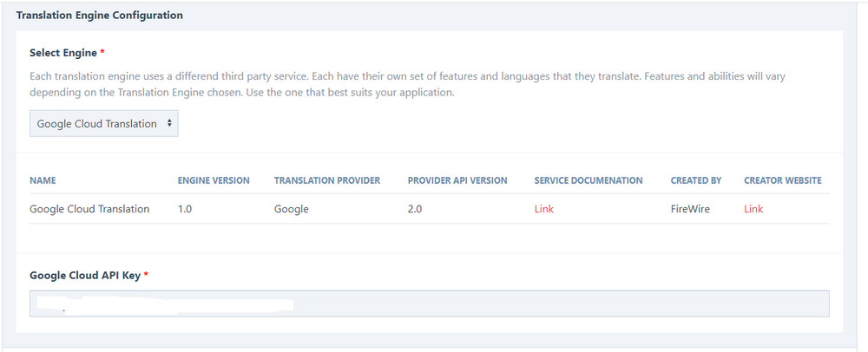Viewport: 868px width, 352px height.
Task: Click the engine version 1.0 cell
Action: [x=187, y=209]
